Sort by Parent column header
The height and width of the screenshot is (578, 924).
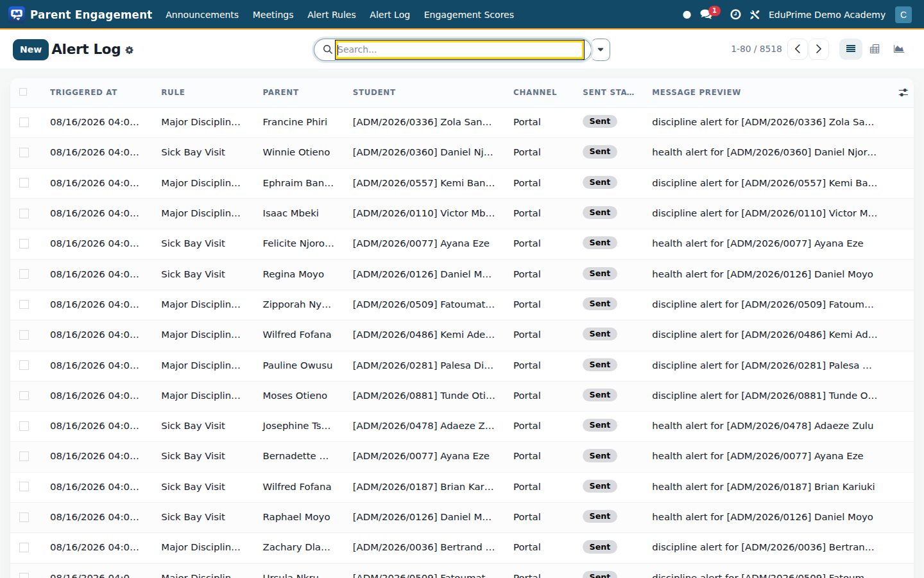(x=280, y=92)
